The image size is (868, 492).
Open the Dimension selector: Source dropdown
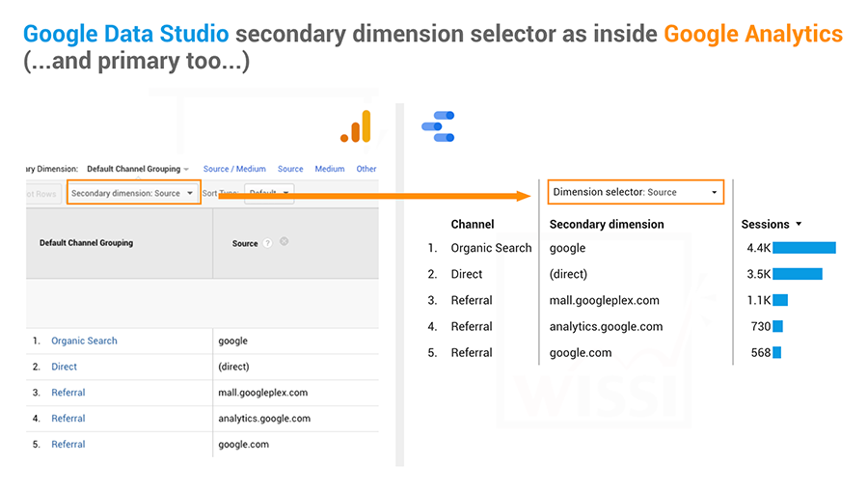pyautogui.click(x=636, y=192)
